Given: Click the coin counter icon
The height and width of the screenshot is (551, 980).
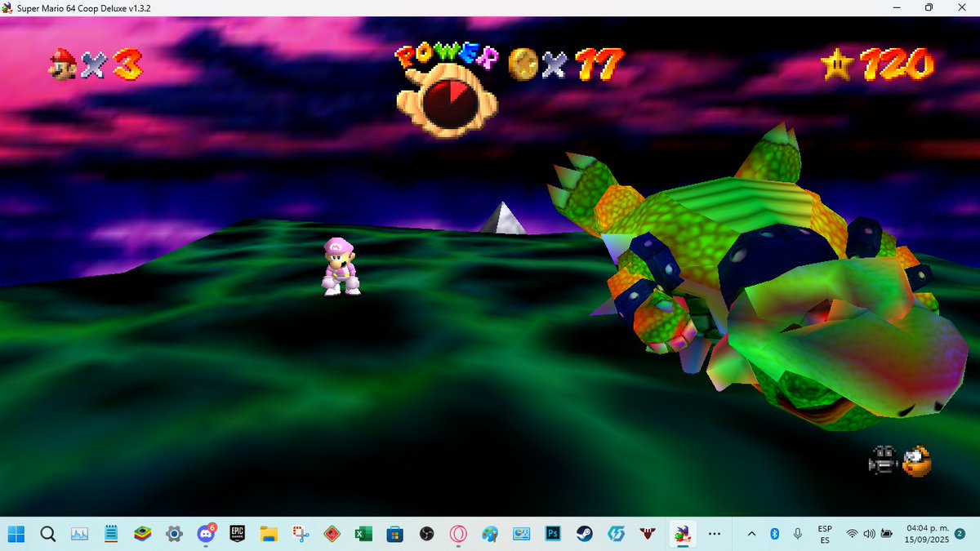Looking at the screenshot, I should pos(523,64).
